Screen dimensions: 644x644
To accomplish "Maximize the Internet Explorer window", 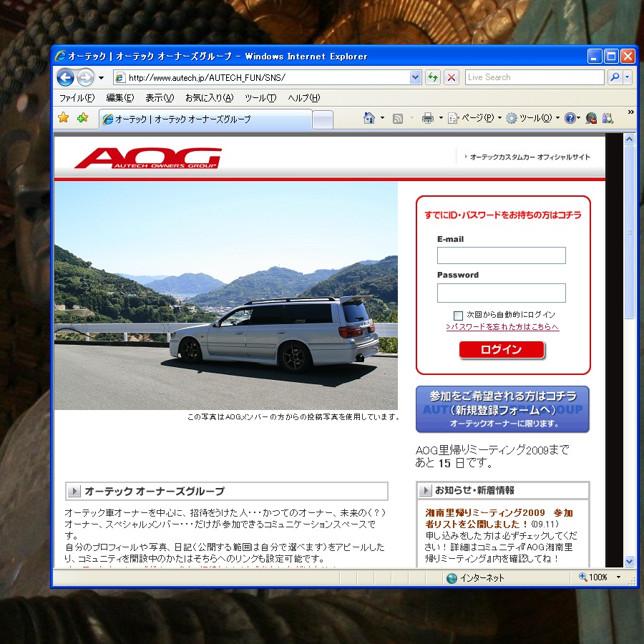I will 611,57.
